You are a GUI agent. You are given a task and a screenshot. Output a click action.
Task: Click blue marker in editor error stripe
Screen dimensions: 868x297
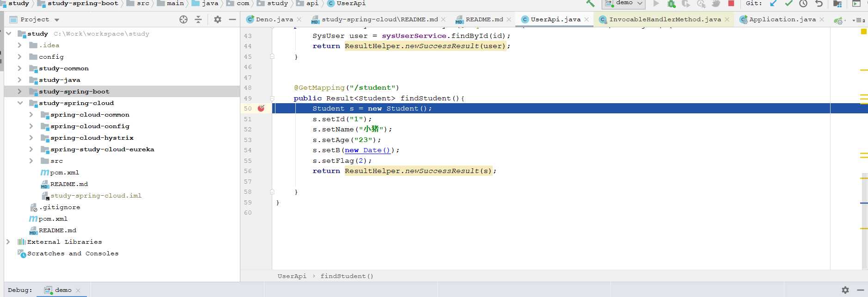(864, 203)
